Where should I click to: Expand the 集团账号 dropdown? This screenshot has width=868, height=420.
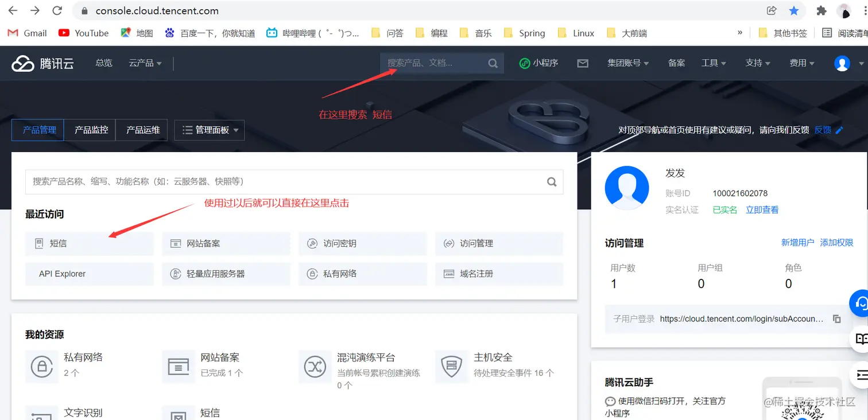tap(629, 63)
